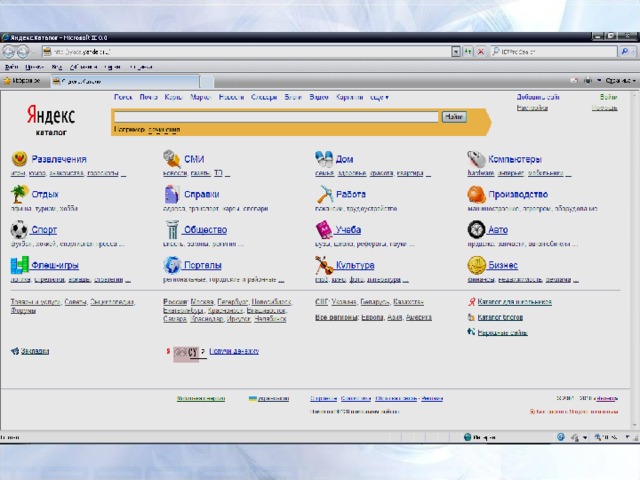Image resolution: width=640 pixels, height=480 pixels.
Task: Click the Бизнес coin icon
Action: [x=476, y=265]
